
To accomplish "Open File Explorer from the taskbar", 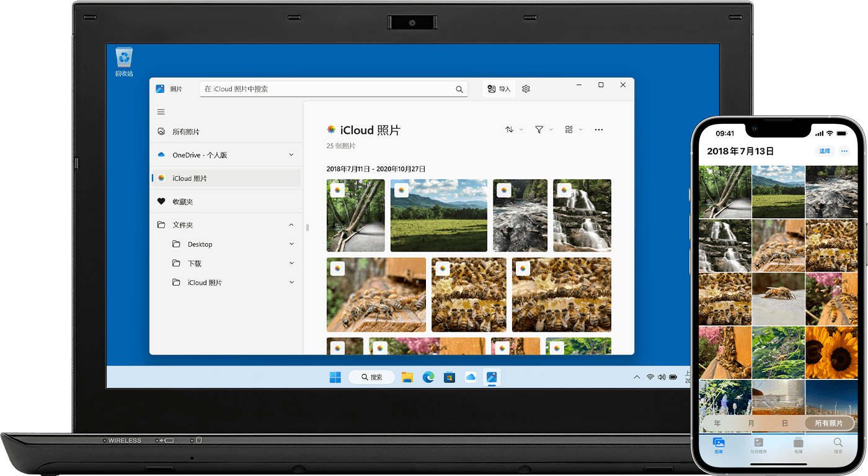I will point(407,376).
